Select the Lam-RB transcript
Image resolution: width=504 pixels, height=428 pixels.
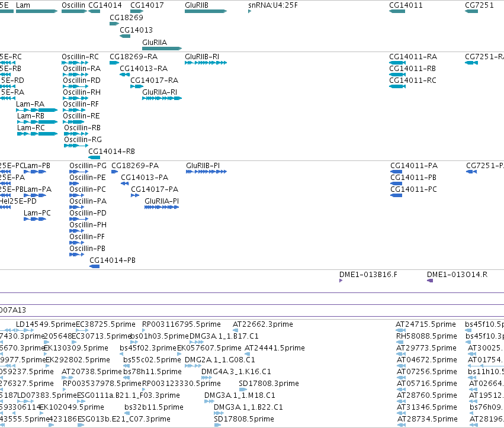tap(37, 122)
